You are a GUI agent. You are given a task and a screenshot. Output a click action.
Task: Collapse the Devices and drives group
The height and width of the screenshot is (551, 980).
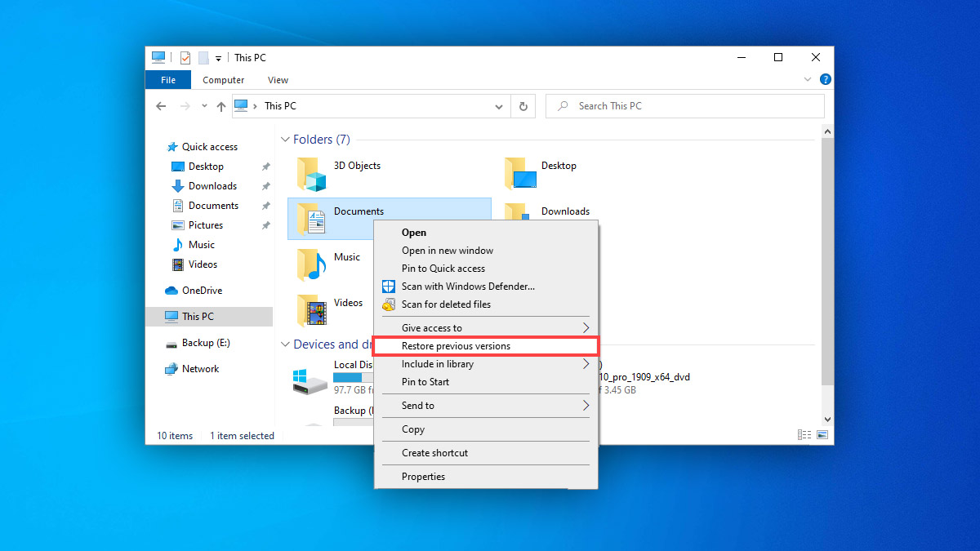(x=285, y=344)
